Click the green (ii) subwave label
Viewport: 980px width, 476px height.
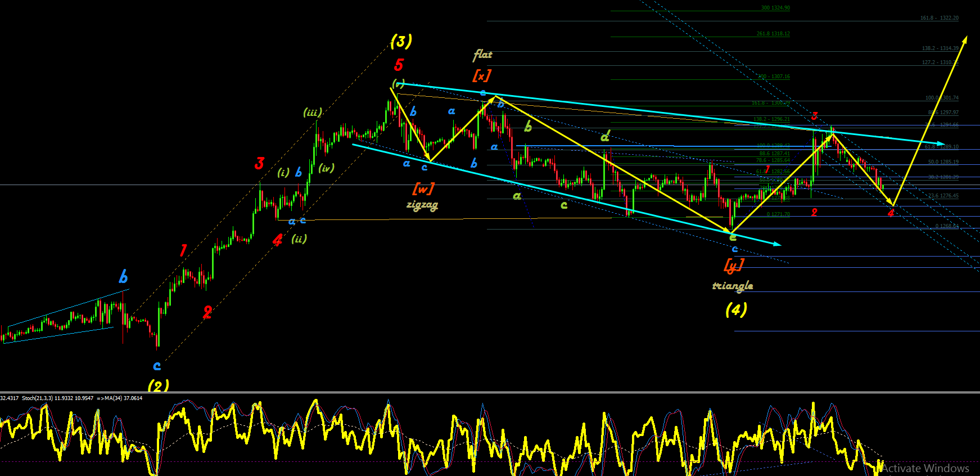click(299, 239)
